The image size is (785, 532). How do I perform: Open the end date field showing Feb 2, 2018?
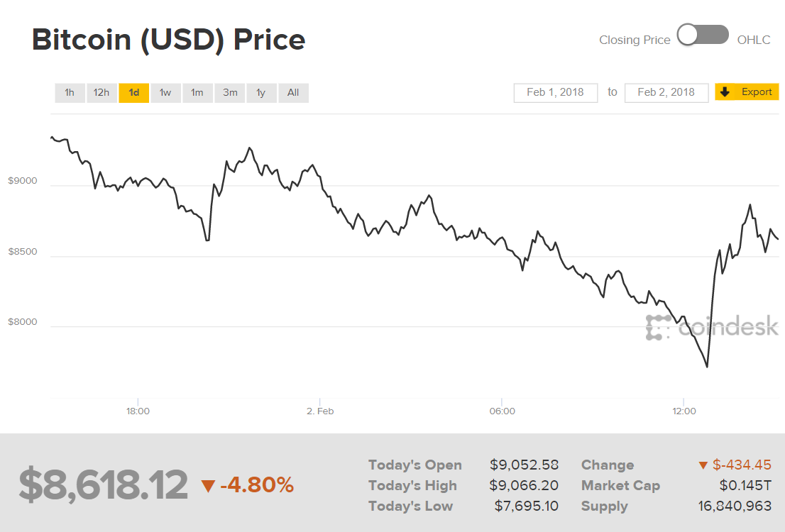[x=666, y=92]
